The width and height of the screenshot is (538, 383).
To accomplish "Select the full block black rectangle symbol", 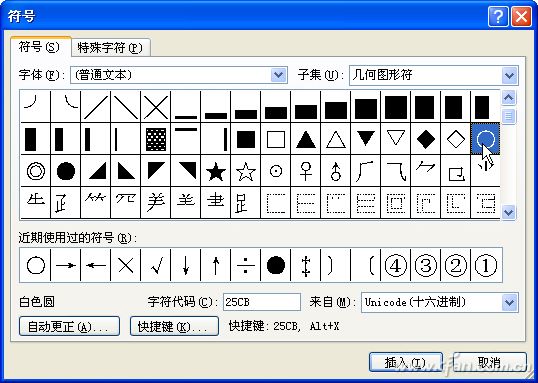I will [396, 107].
